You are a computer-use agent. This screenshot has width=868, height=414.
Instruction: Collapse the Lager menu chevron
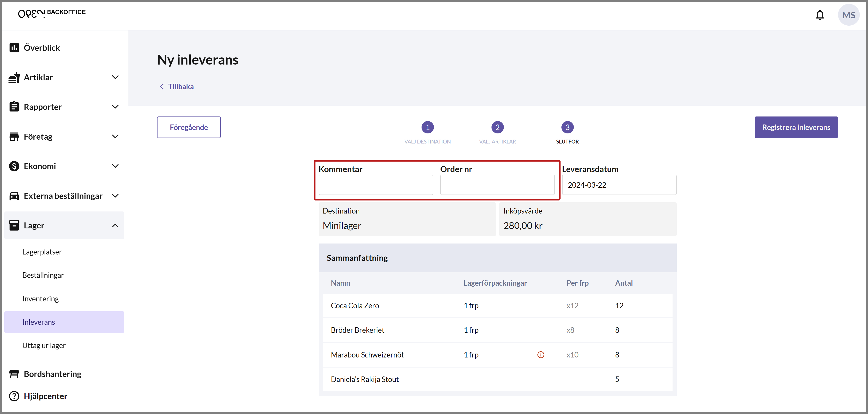tap(115, 225)
